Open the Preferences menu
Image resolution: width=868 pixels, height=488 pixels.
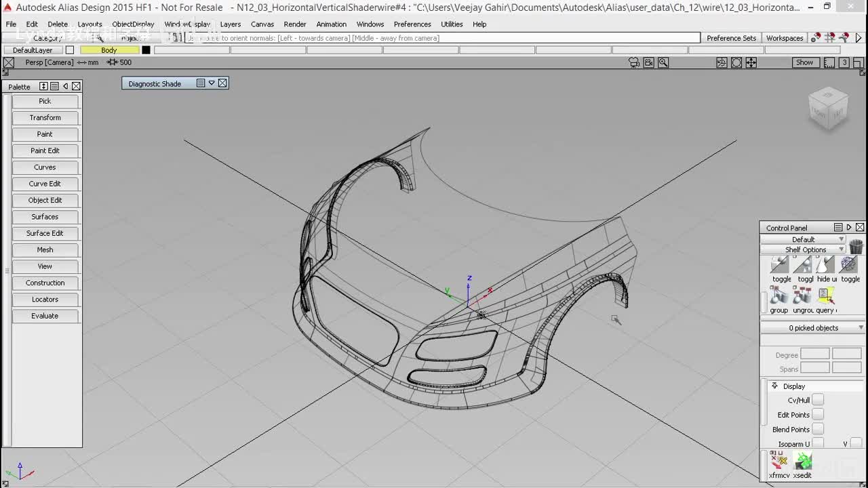(x=412, y=24)
